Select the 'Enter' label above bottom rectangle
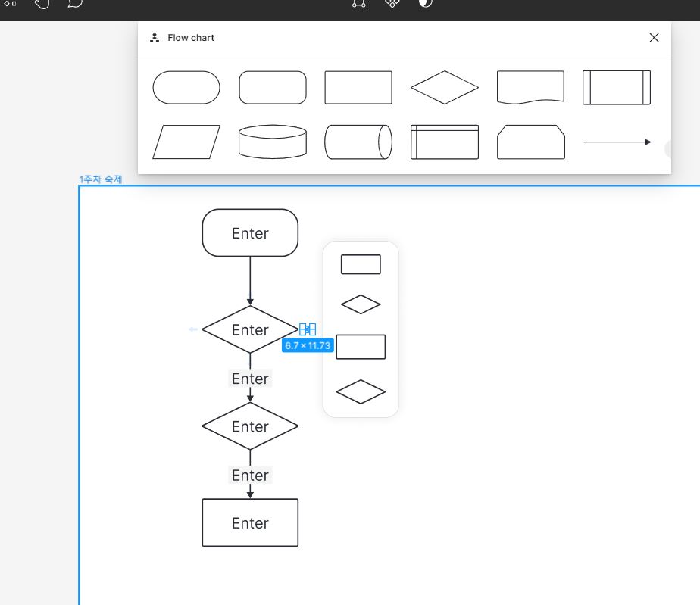 [x=250, y=476]
